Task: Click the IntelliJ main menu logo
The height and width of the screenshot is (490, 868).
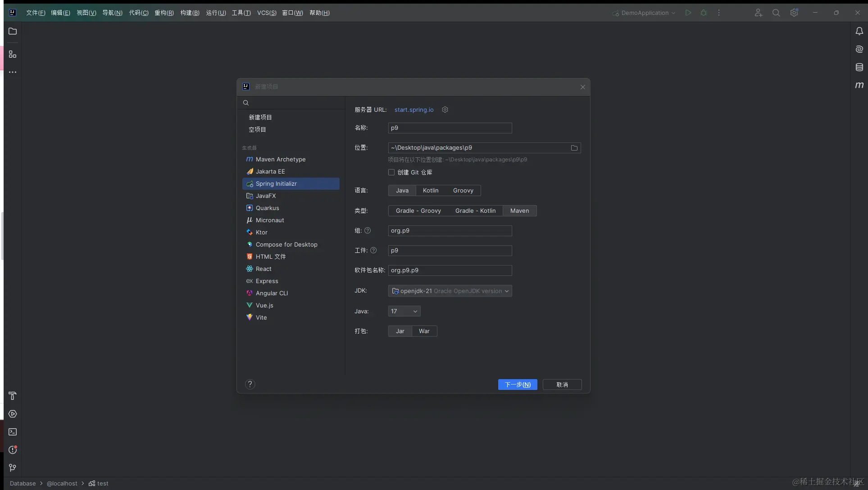Action: (x=13, y=13)
